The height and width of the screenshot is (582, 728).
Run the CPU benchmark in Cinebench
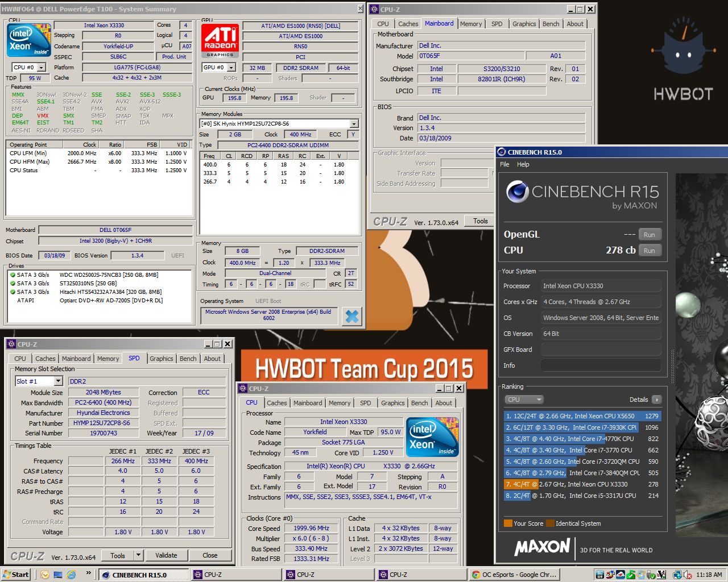(x=650, y=251)
